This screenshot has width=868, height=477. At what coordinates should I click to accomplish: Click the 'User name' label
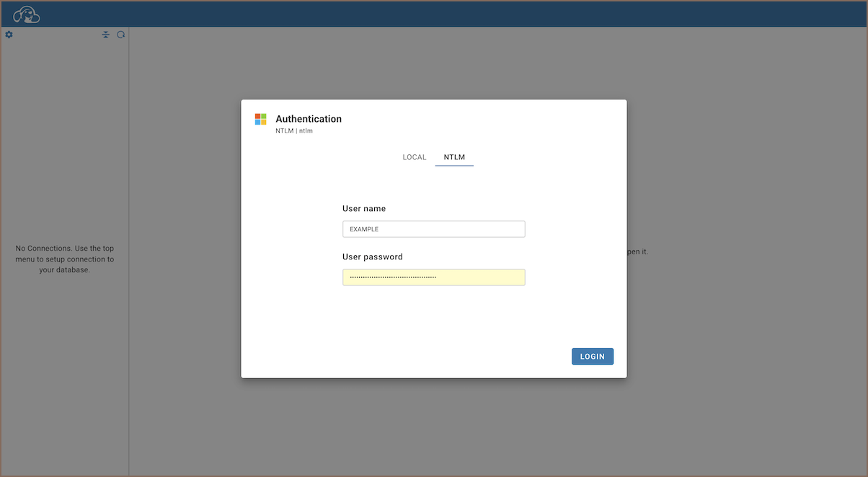click(364, 208)
